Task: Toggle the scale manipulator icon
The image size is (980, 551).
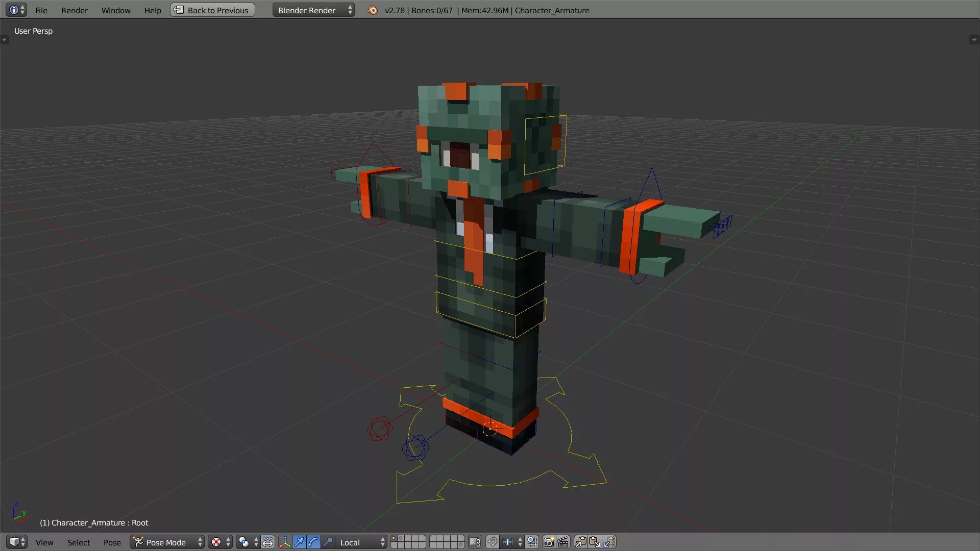Action: pyautogui.click(x=328, y=542)
